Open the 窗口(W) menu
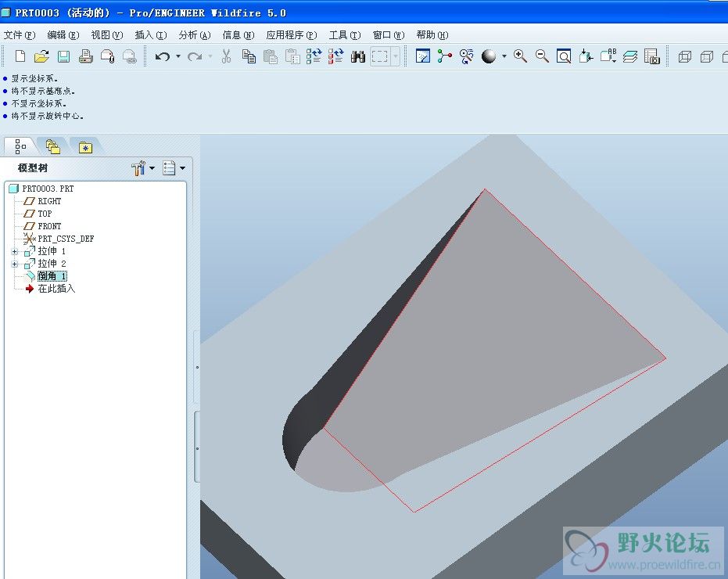The width and height of the screenshot is (728, 579). coord(389,35)
